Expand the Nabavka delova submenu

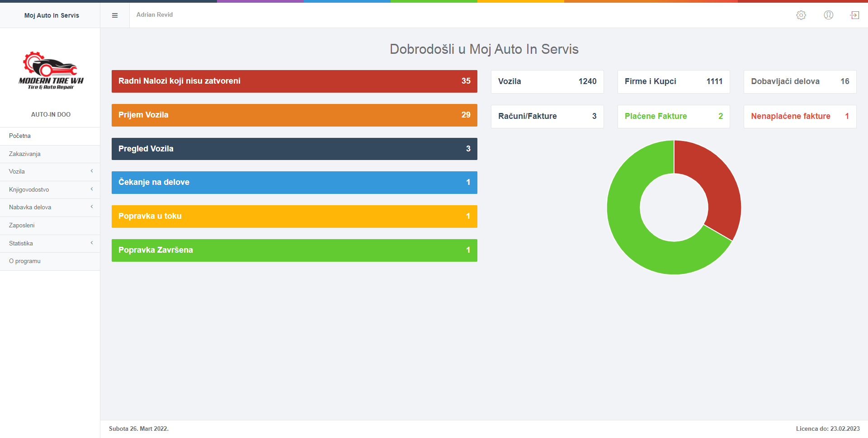[x=50, y=207]
